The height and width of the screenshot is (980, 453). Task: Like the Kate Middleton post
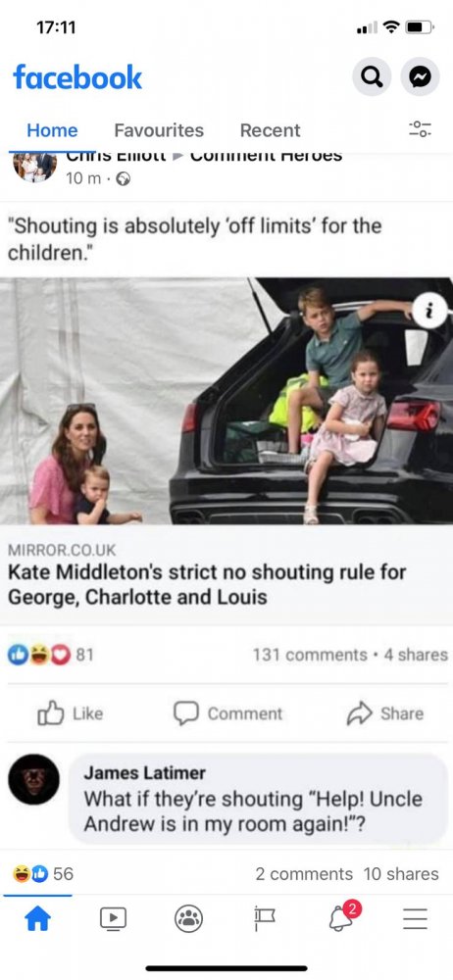coord(70,713)
